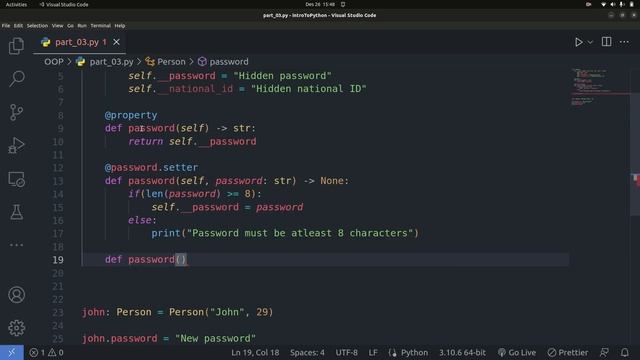
Task: Click the OOP folder breadcrumb
Action: pos(54,62)
